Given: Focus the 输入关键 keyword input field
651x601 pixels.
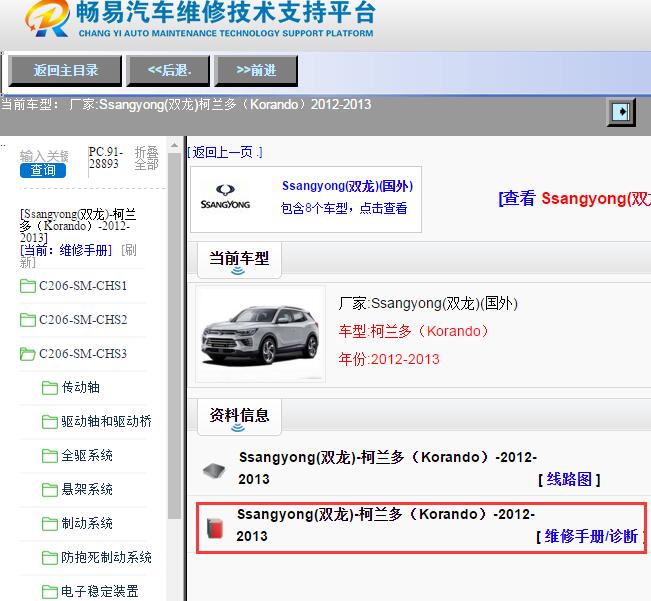Looking at the screenshot, I should click(x=44, y=156).
